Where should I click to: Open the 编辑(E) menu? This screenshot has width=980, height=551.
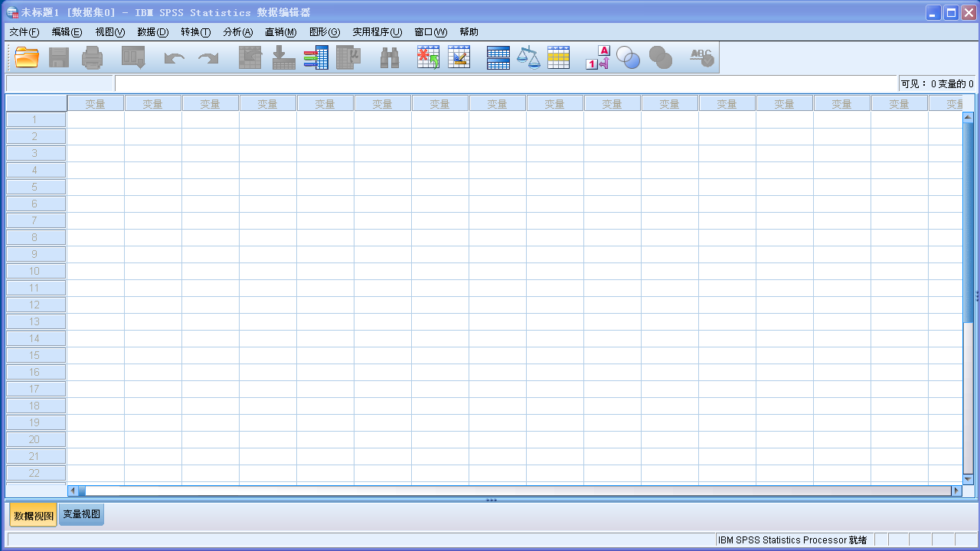(67, 32)
